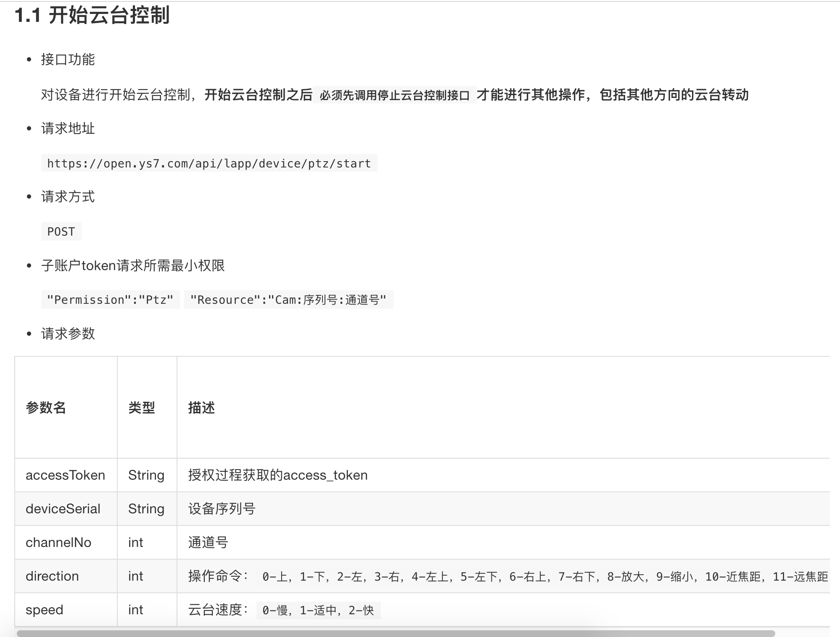840x637 pixels.
Task: Click the direction parameter cell
Action: [x=66, y=576]
